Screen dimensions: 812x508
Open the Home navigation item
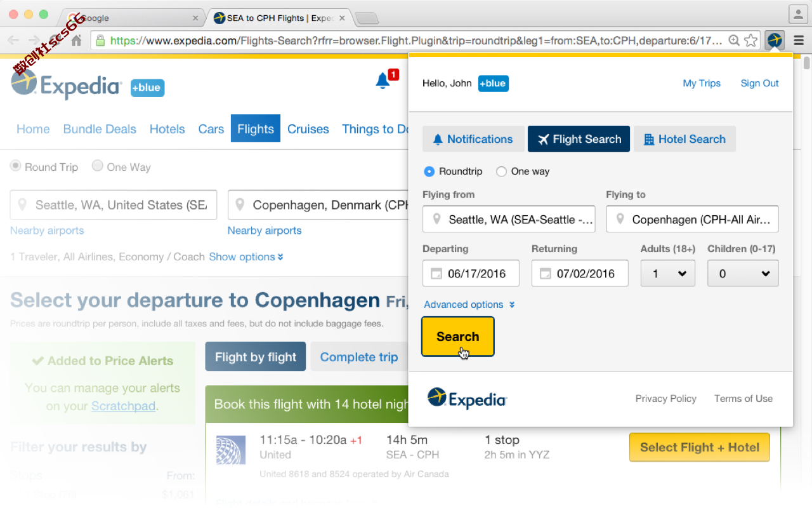click(x=33, y=129)
